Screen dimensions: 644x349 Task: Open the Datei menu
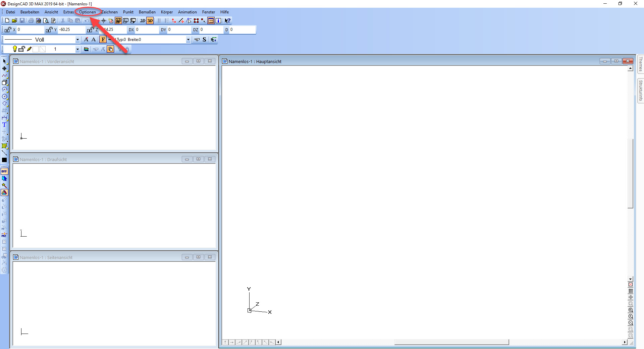tap(10, 12)
